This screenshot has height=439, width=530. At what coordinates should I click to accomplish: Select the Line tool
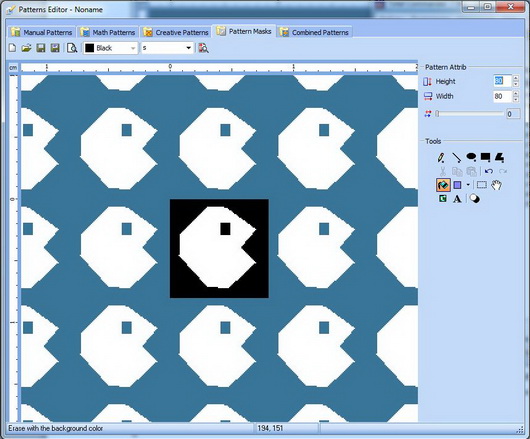457,157
